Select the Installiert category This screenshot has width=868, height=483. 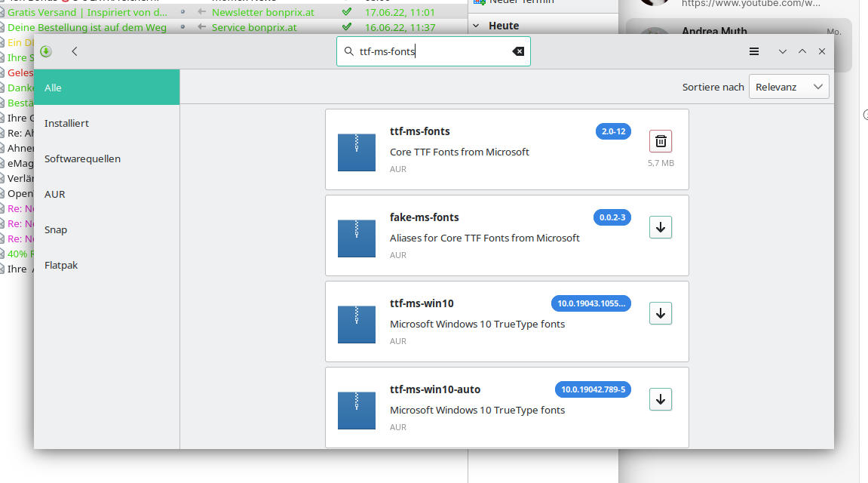tap(66, 123)
